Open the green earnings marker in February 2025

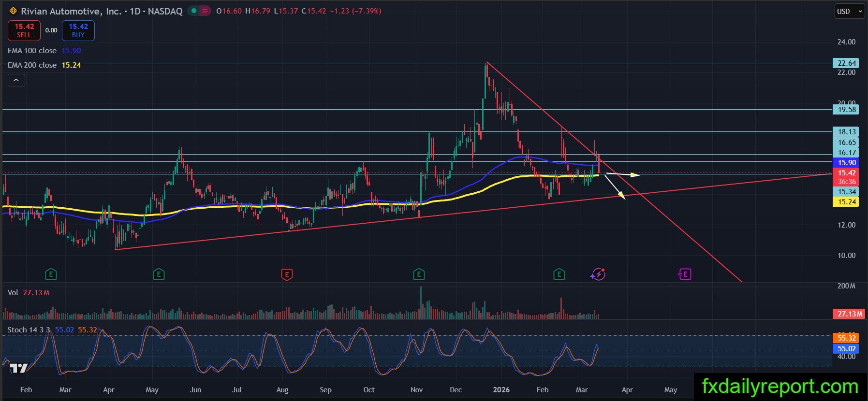click(x=51, y=275)
